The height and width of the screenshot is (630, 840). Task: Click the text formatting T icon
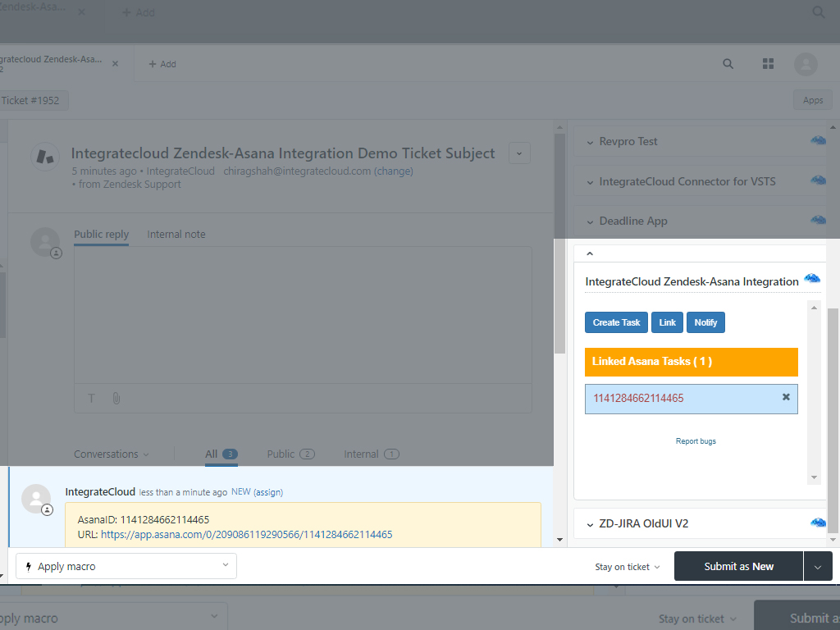click(x=92, y=398)
